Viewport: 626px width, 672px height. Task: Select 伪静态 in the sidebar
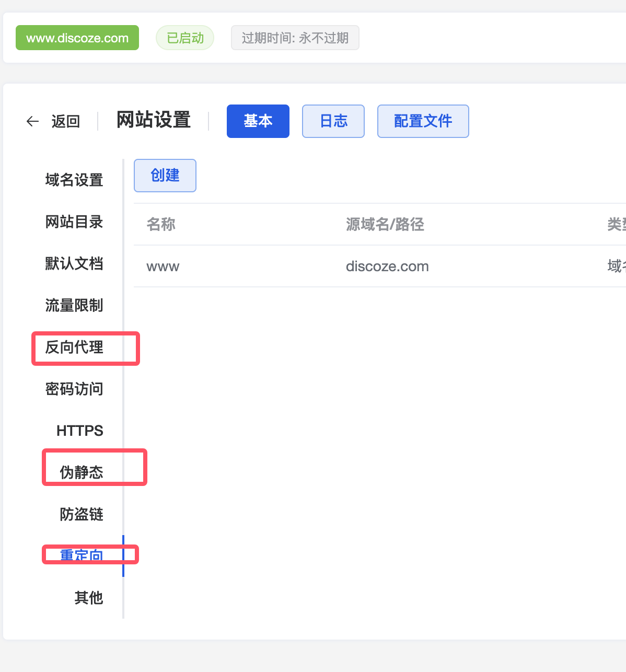(x=82, y=472)
